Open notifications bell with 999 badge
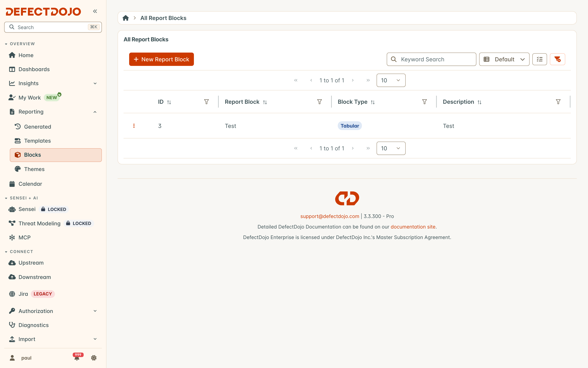 (x=77, y=357)
